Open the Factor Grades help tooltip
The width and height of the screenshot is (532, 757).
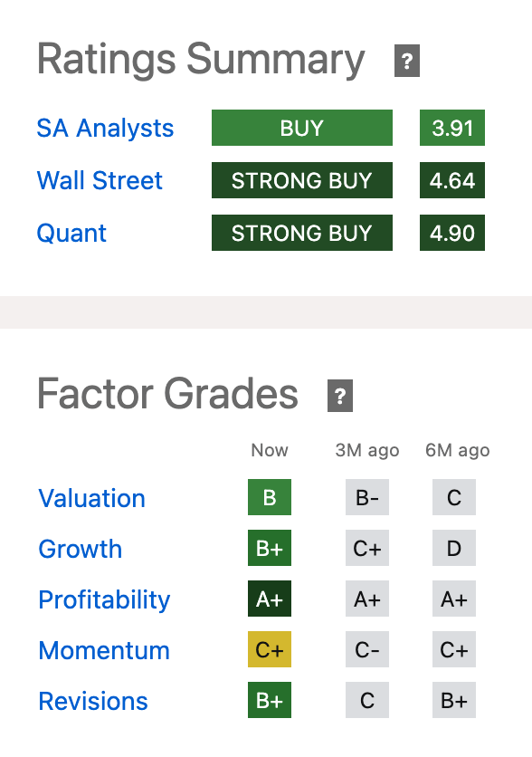[x=339, y=395]
